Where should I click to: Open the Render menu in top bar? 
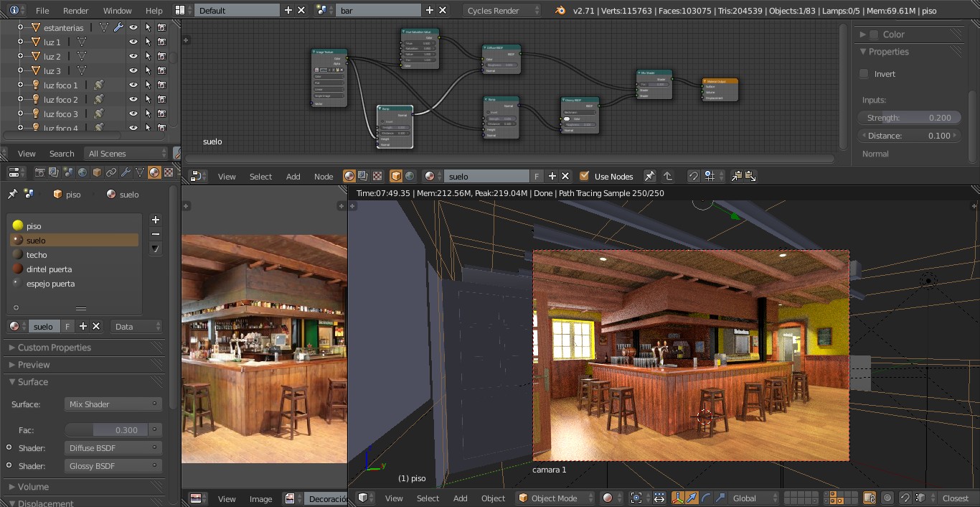[75, 11]
